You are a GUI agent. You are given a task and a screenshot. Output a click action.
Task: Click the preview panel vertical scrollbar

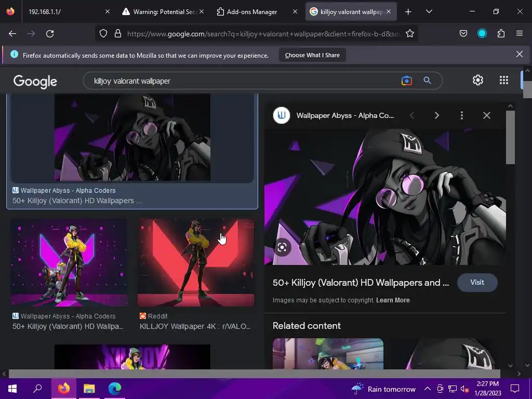click(x=510, y=137)
